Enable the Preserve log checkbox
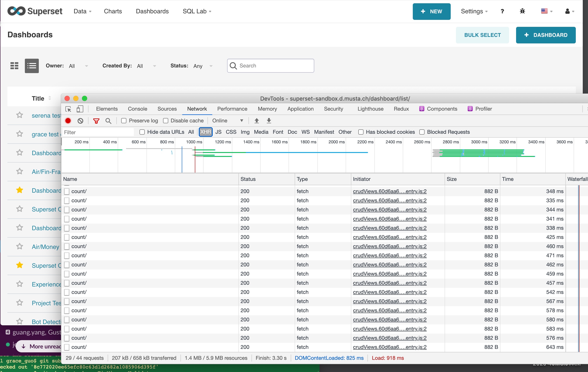Image resolution: width=588 pixels, height=372 pixels. pos(124,121)
